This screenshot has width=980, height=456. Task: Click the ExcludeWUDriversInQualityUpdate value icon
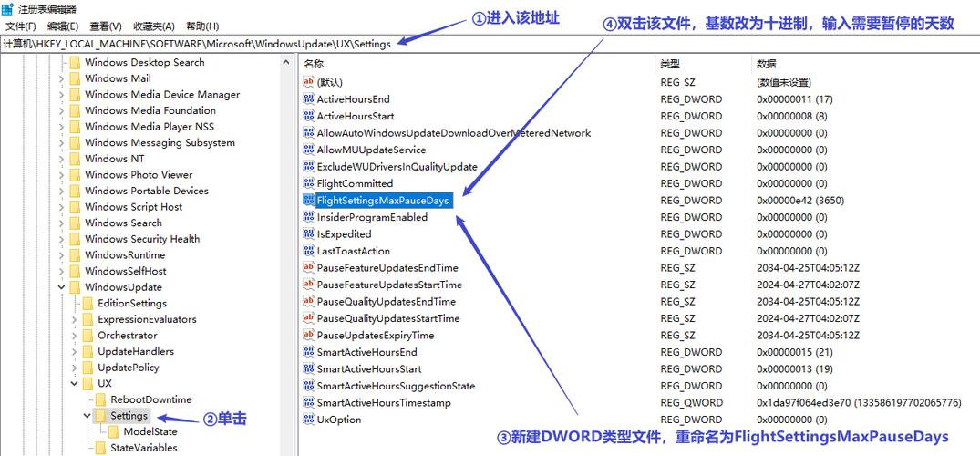[x=308, y=166]
